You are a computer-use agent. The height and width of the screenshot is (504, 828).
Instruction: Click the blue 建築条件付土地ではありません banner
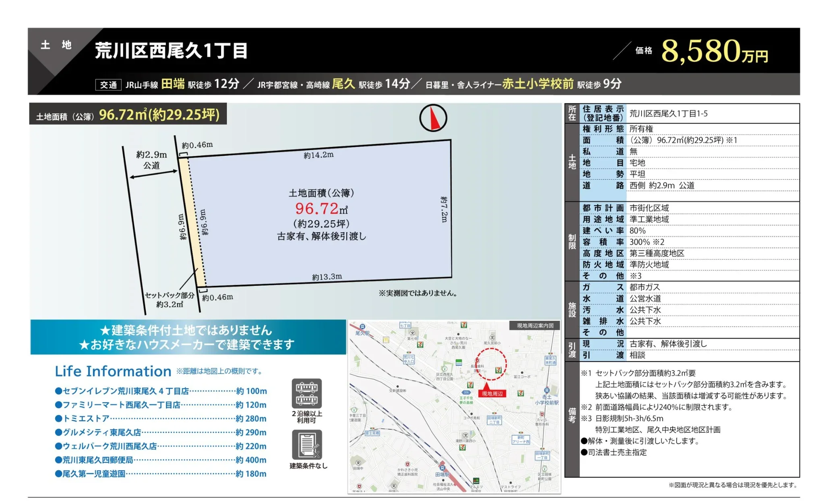click(188, 337)
